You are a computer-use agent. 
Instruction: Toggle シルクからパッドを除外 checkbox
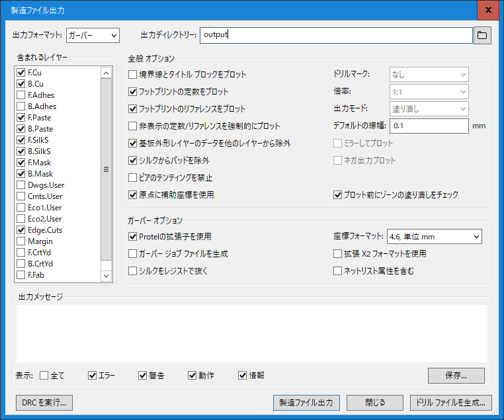pos(132,160)
